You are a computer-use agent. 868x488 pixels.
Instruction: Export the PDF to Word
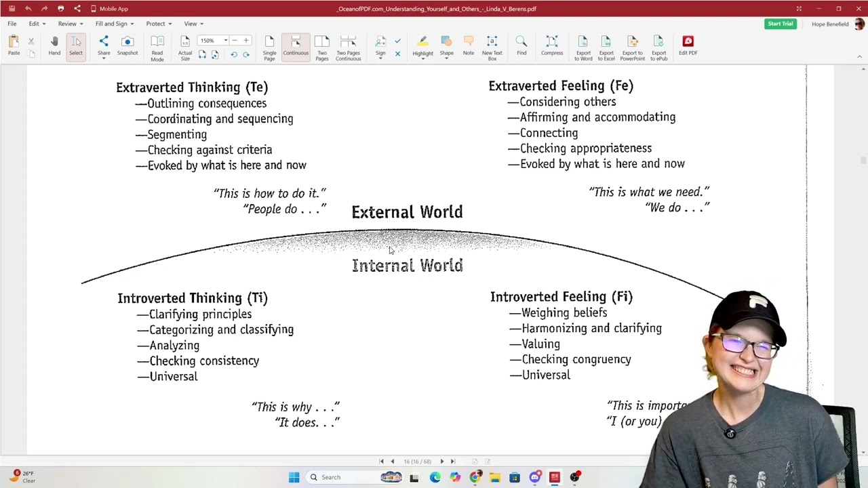[x=583, y=48]
